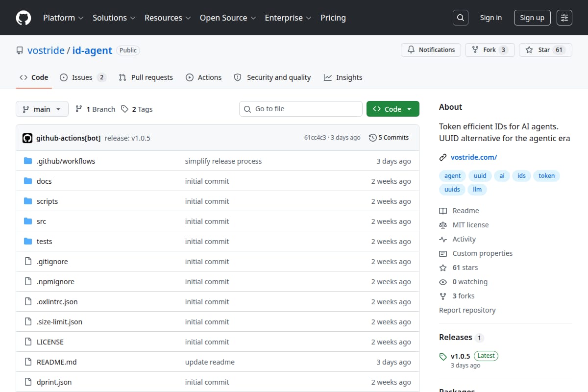The width and height of the screenshot is (588, 392).
Task: Click the link icon beside vostride.com
Action: pyautogui.click(x=443, y=157)
